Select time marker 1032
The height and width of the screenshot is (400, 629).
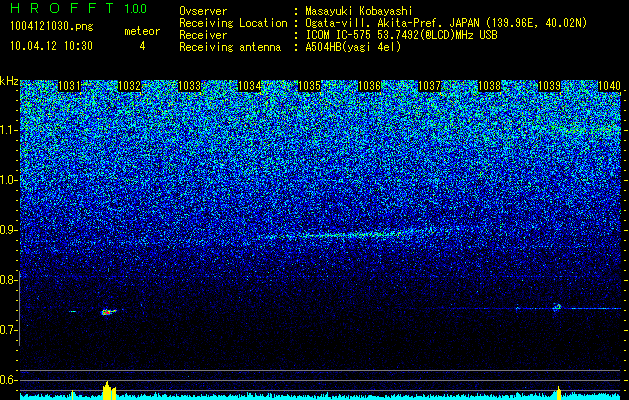(130, 86)
